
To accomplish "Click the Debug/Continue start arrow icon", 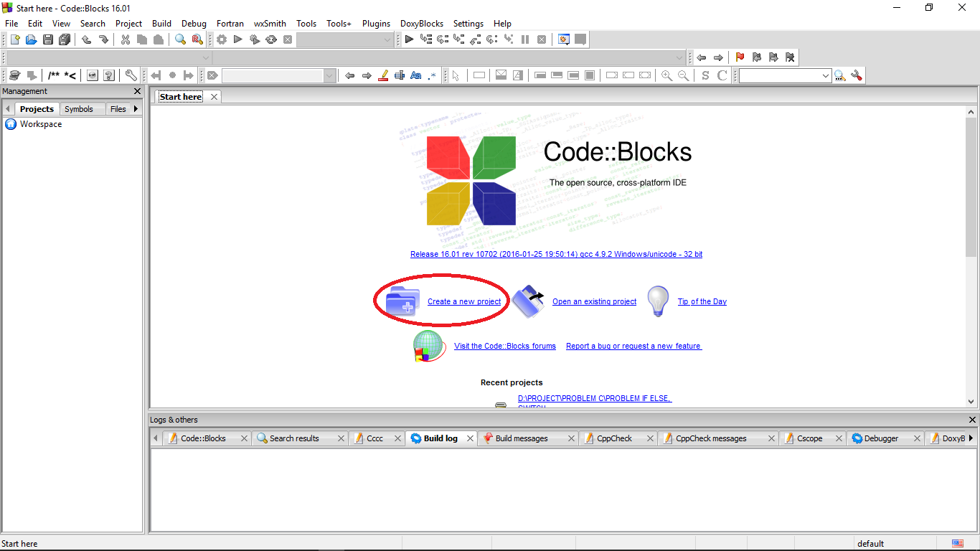I will click(409, 39).
